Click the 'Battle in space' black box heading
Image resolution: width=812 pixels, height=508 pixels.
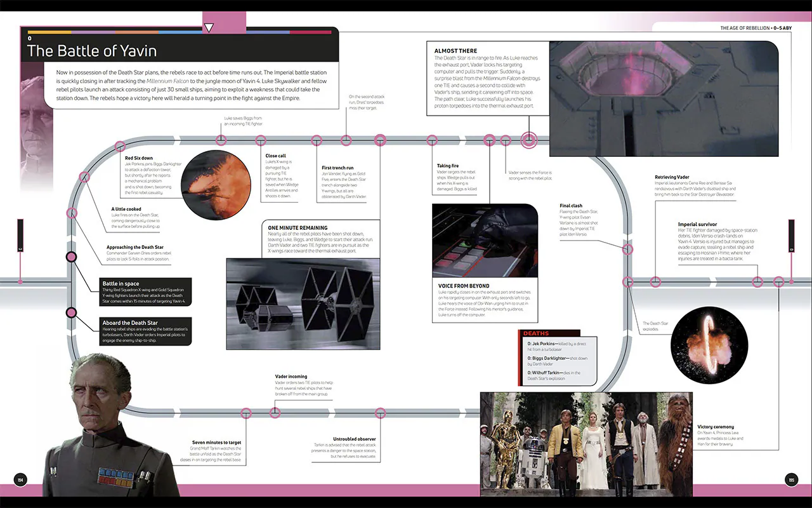pos(121,284)
